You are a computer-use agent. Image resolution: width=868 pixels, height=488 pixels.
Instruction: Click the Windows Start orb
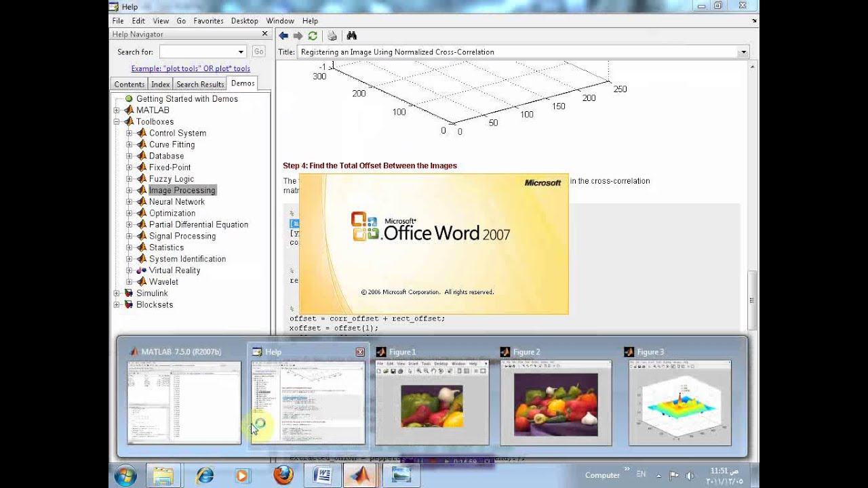[125, 476]
